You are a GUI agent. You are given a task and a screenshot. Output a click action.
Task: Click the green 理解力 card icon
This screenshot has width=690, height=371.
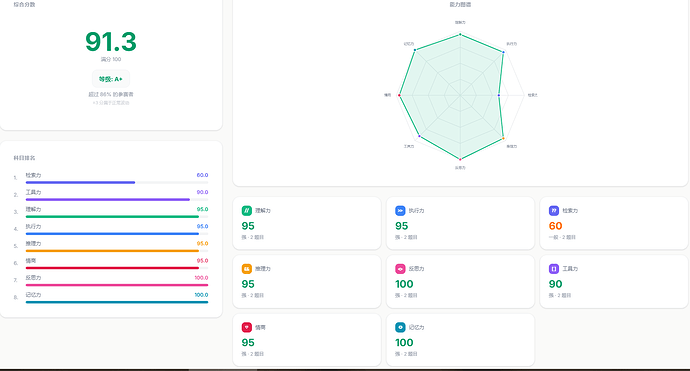pyautogui.click(x=246, y=210)
